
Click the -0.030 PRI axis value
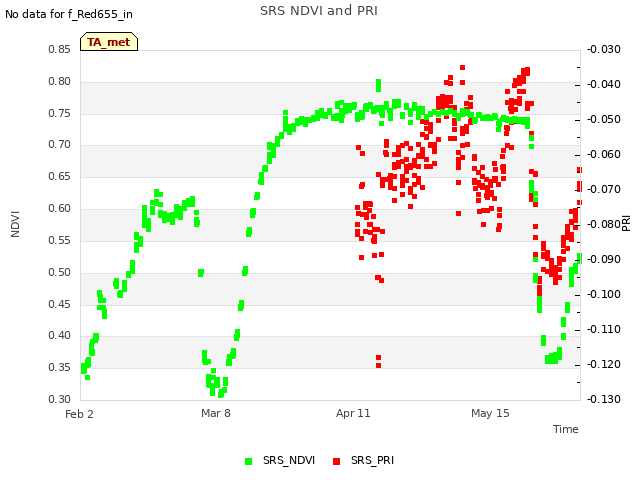click(604, 49)
